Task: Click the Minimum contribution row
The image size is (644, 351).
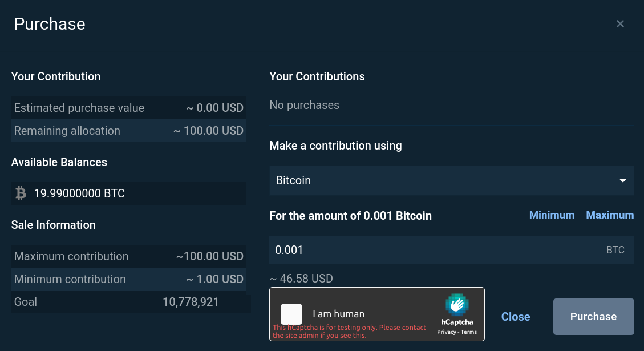Action: [128, 279]
